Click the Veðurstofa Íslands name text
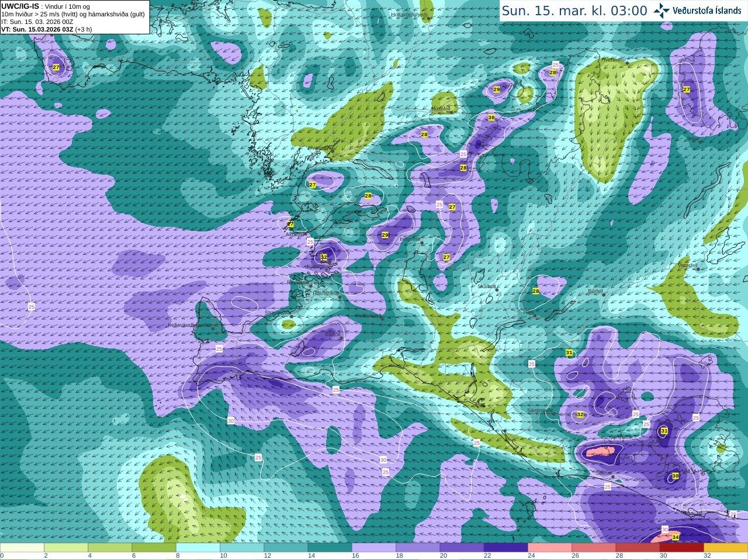This screenshot has width=748, height=560. pyautogui.click(x=707, y=11)
